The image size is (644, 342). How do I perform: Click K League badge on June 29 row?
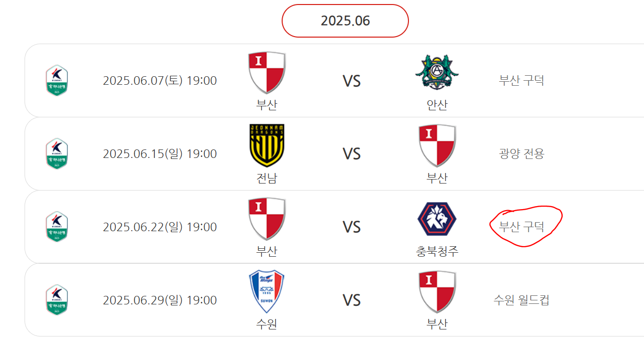[x=57, y=300]
